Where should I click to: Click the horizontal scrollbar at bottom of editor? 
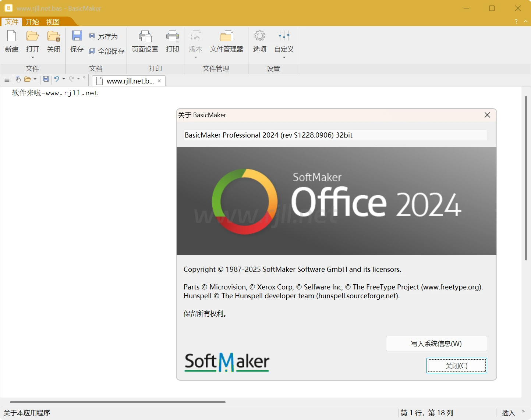tap(118, 402)
